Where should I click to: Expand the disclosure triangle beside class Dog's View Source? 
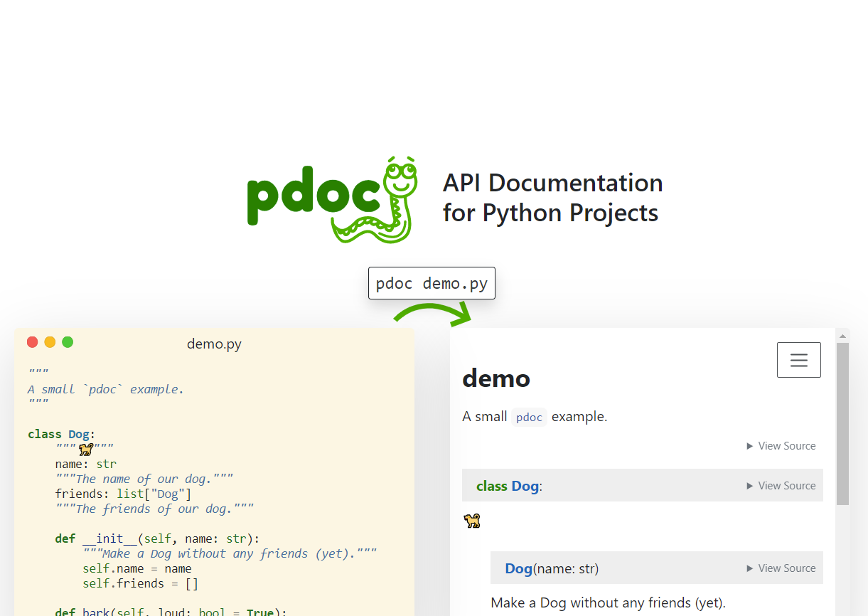pos(750,485)
